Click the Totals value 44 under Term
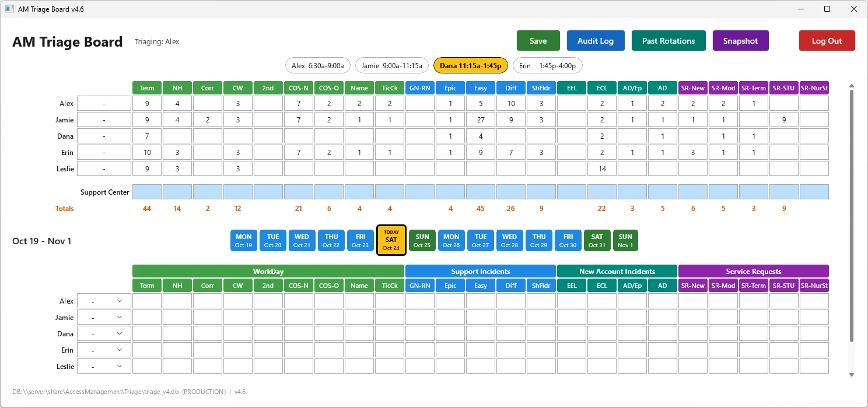The height and width of the screenshot is (408, 868). click(147, 208)
